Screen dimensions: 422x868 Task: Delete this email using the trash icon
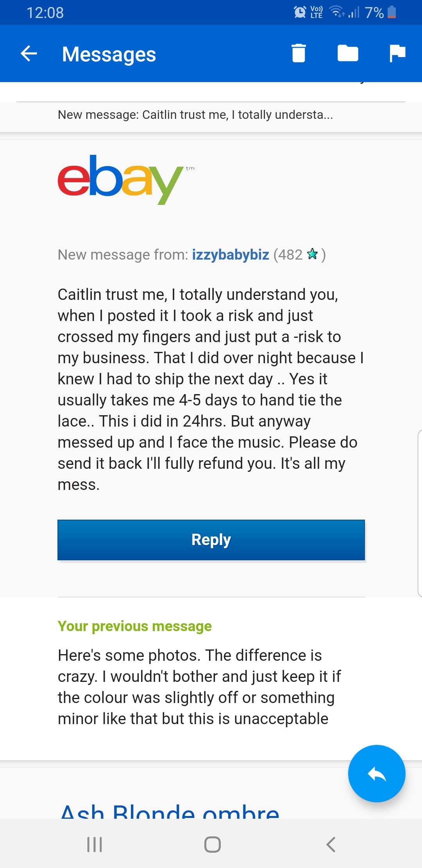click(x=299, y=54)
